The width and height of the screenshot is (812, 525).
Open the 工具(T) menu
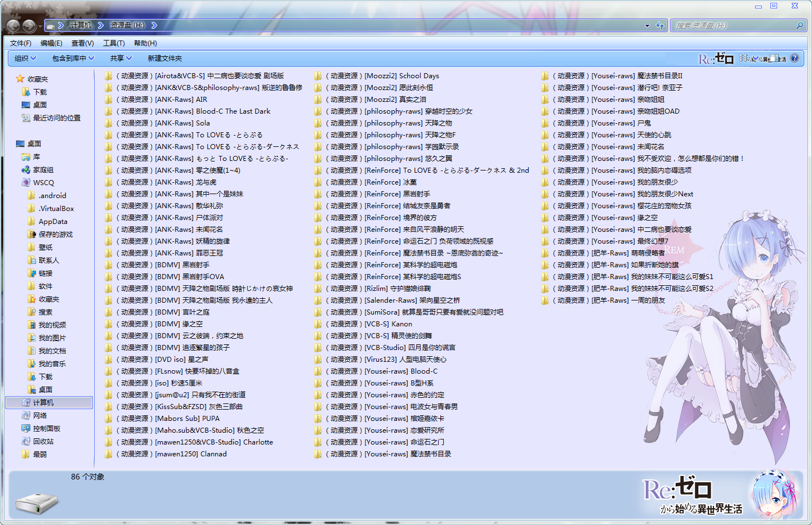coord(114,43)
